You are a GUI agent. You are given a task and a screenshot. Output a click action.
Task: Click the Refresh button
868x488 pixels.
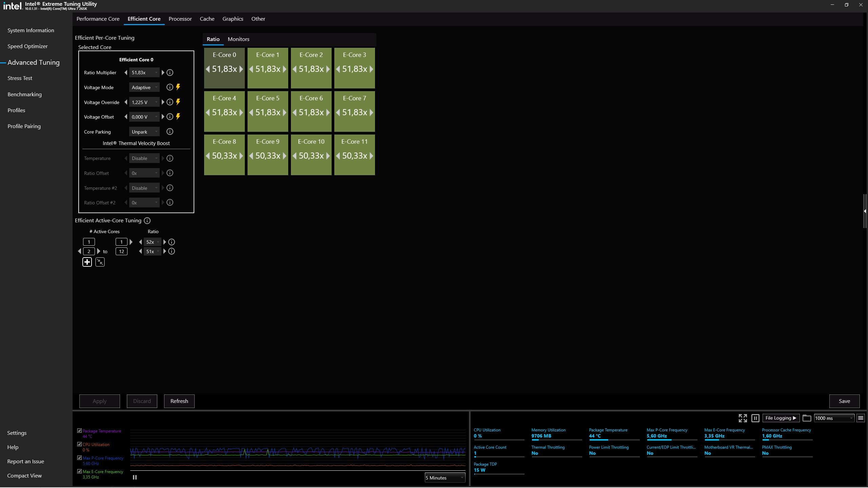[179, 401]
